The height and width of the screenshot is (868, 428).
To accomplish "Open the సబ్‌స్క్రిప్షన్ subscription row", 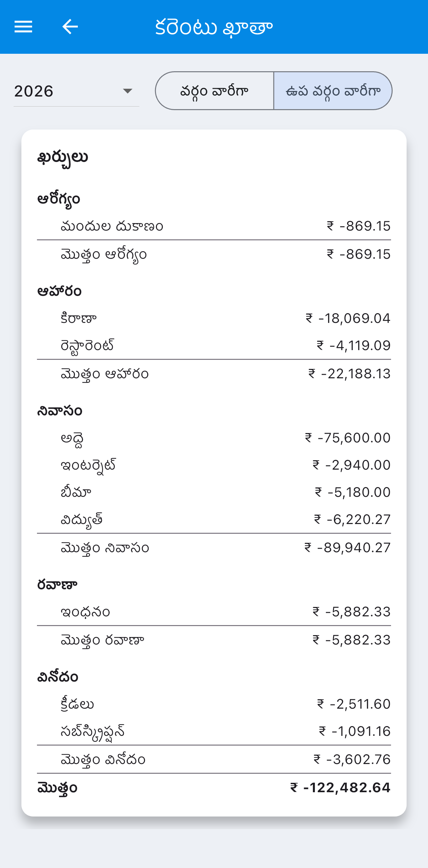I will tap(214, 732).
